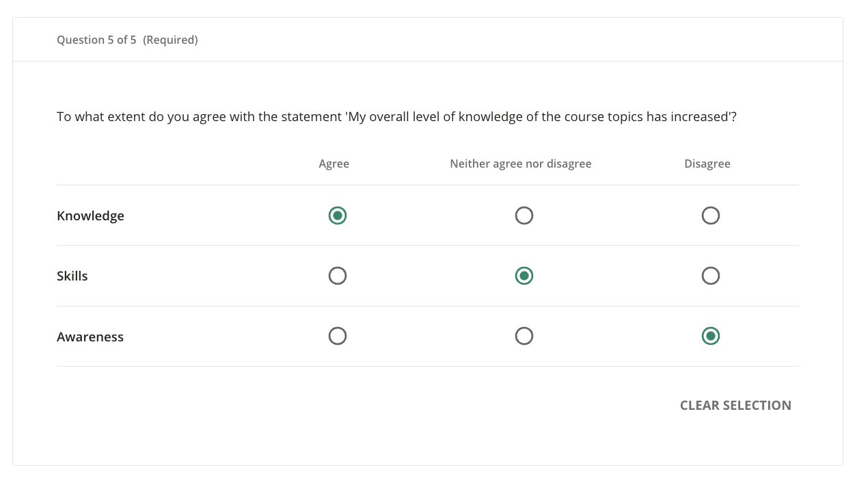This screenshot has width=868, height=483.
Task: Select Disagree for Awareness row
Action: pos(710,336)
